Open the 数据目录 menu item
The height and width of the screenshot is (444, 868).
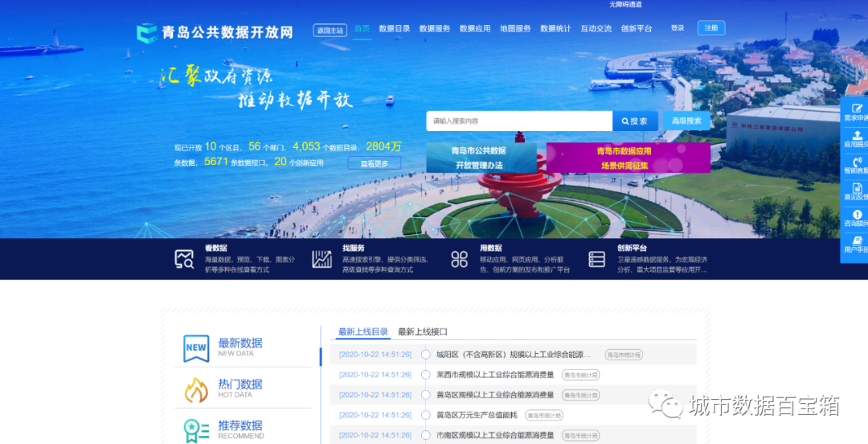click(x=394, y=28)
